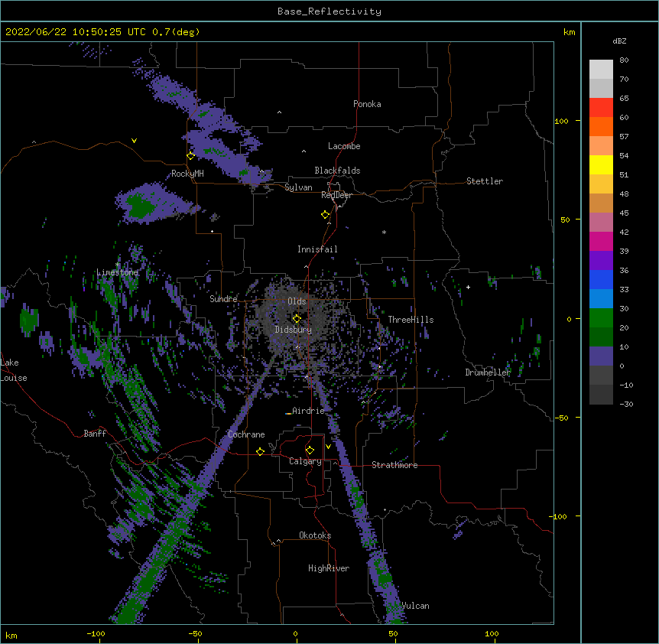Click the -100 tick on the horizontal axis
The height and width of the screenshot is (644, 659).
(96, 633)
